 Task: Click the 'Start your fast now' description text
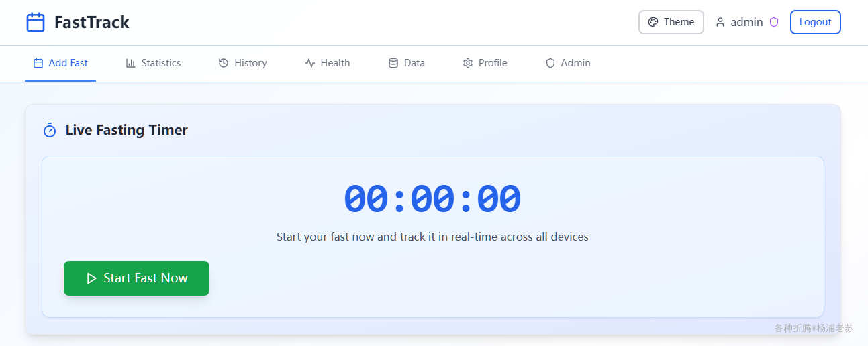pos(432,237)
